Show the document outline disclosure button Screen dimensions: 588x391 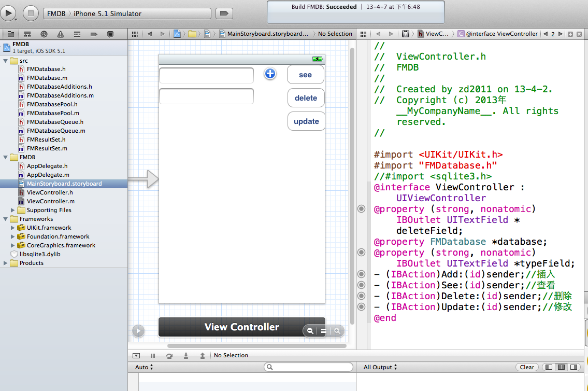click(138, 330)
